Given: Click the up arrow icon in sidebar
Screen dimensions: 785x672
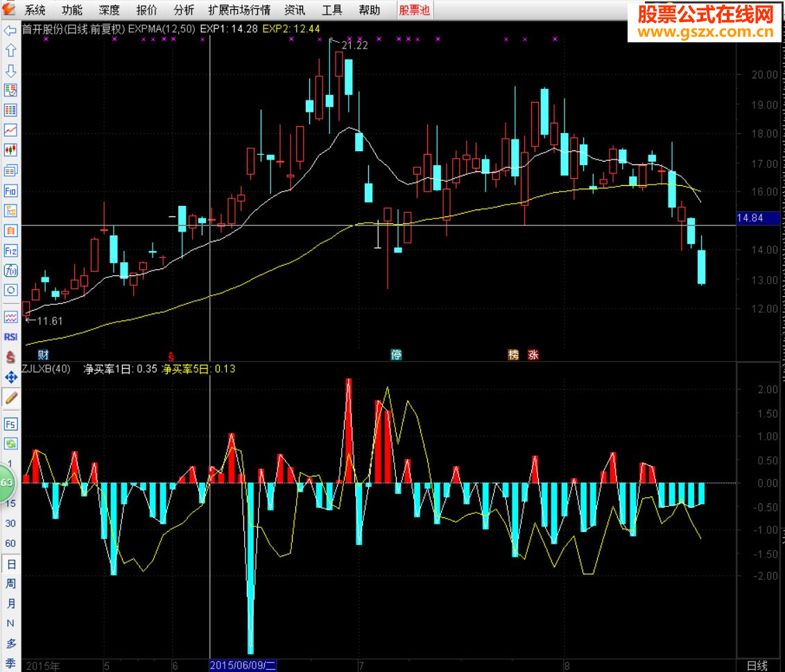Looking at the screenshot, I should (10, 51).
